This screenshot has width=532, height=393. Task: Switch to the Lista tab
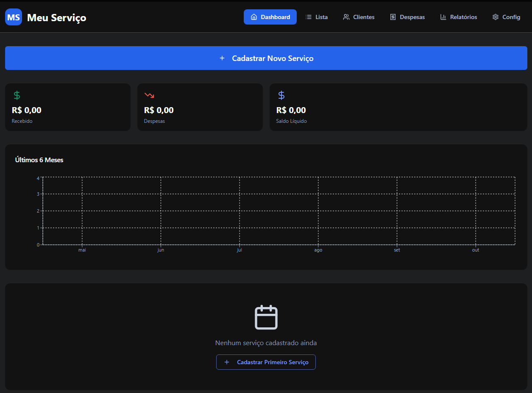pos(317,17)
